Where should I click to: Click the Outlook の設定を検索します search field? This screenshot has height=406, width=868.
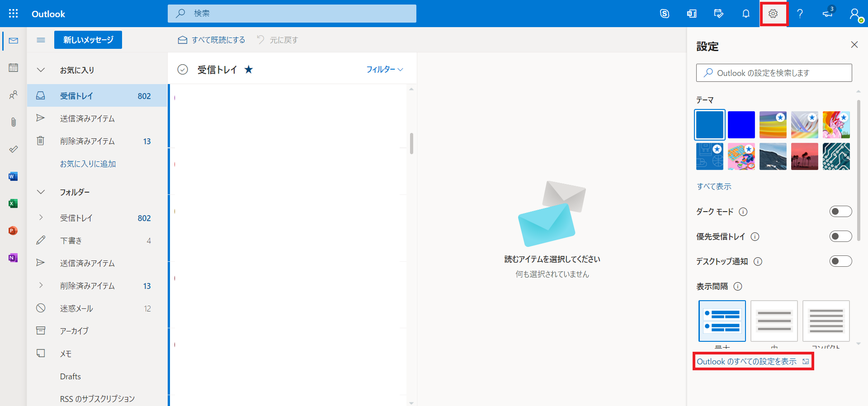774,73
